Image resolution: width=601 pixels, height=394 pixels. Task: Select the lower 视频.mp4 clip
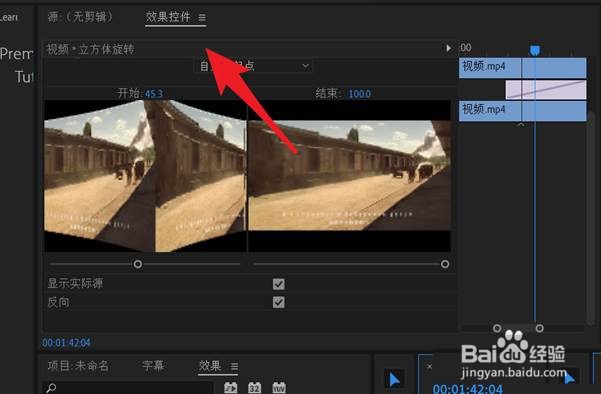tap(523, 111)
